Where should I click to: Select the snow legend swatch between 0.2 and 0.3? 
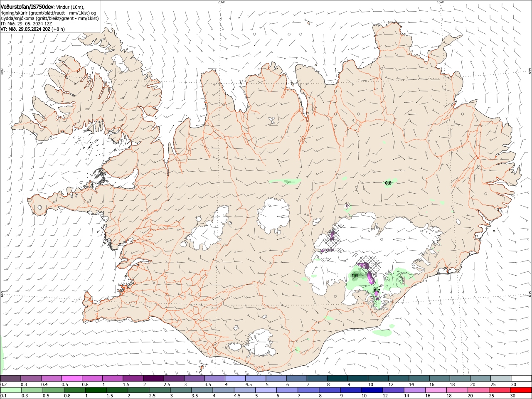pyautogui.click(x=10, y=378)
